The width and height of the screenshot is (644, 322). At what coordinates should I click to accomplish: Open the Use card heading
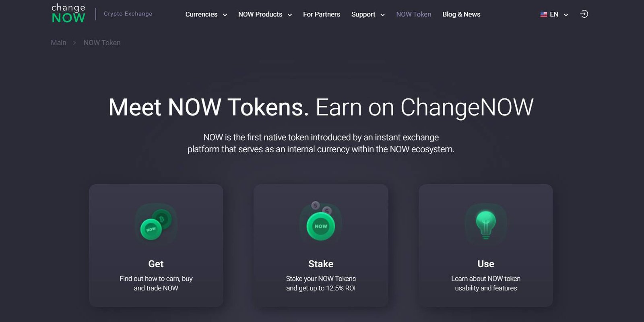tap(486, 264)
